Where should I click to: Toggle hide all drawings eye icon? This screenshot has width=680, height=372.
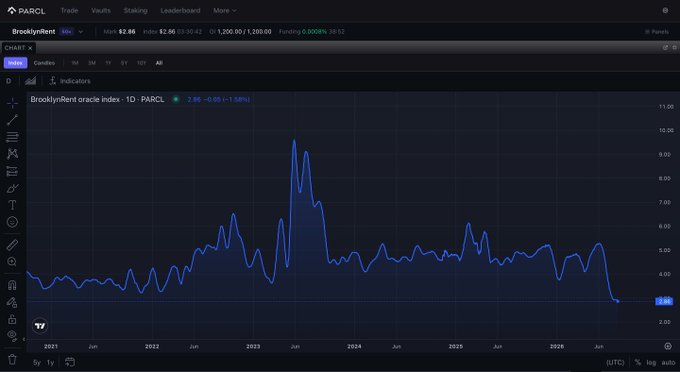point(12,335)
